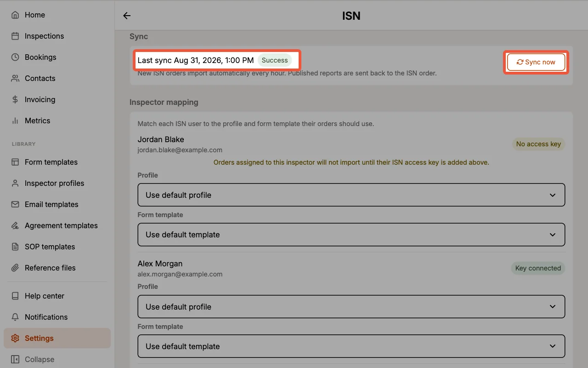Click the "New ISN orders import automatically" note
Image resolution: width=588 pixels, height=368 pixels.
click(287, 73)
